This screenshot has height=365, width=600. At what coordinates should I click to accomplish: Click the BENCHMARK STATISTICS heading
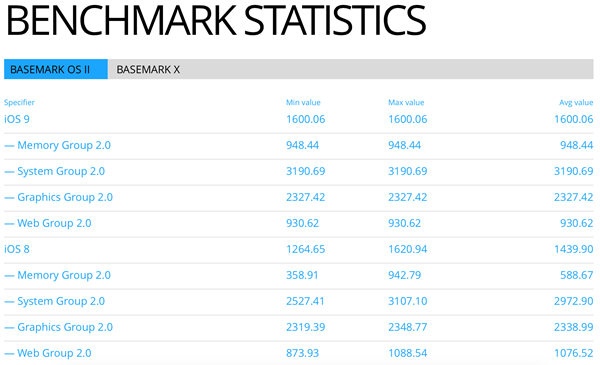[x=216, y=20]
